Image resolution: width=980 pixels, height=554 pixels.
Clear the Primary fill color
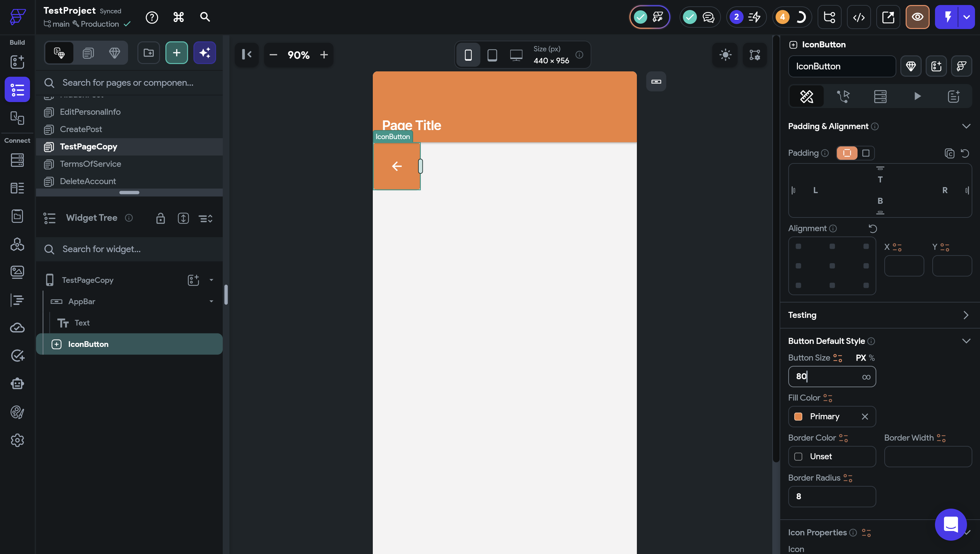pos(865,417)
